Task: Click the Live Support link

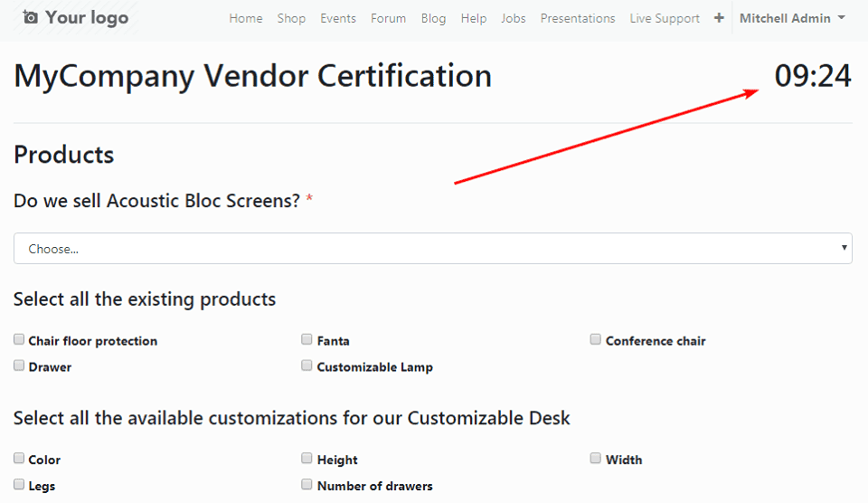Action: point(665,18)
